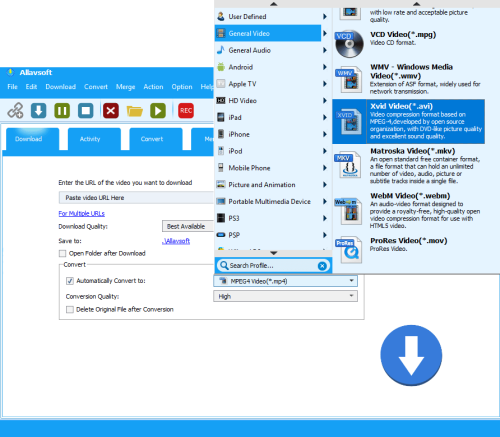Tick Delete Original File after Conversion
The height and width of the screenshot is (437, 500).
(70, 310)
